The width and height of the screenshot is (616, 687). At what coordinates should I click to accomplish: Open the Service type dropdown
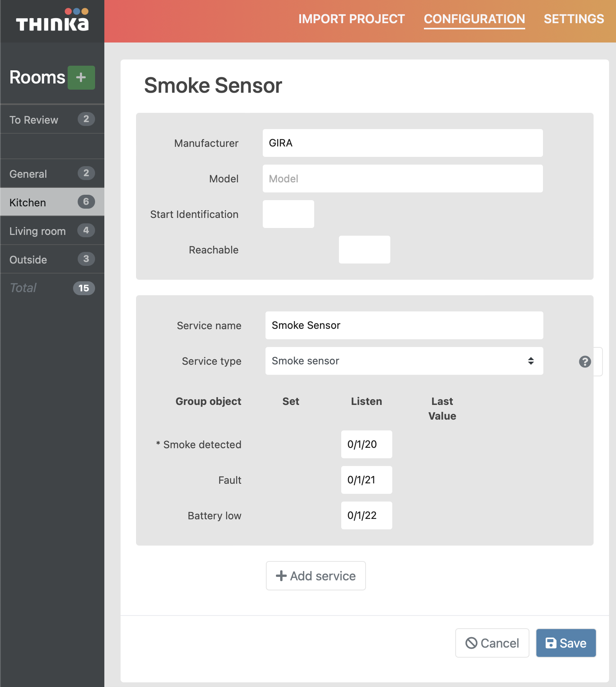click(404, 361)
